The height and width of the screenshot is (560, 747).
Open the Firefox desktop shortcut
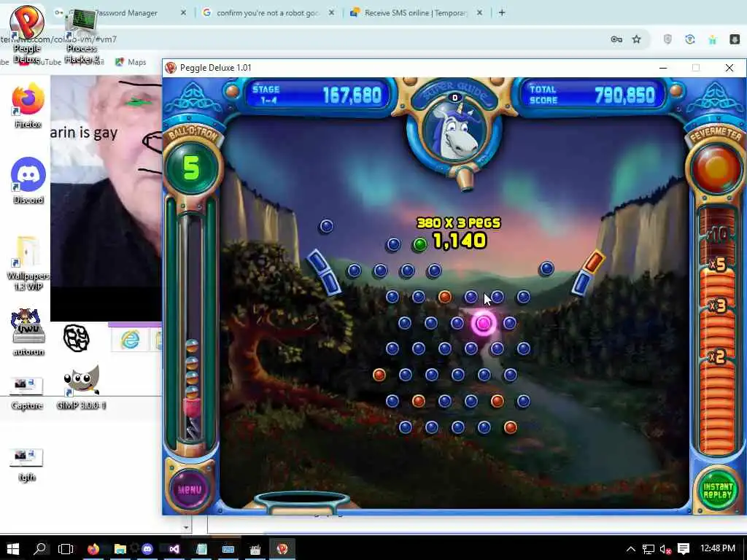28,106
